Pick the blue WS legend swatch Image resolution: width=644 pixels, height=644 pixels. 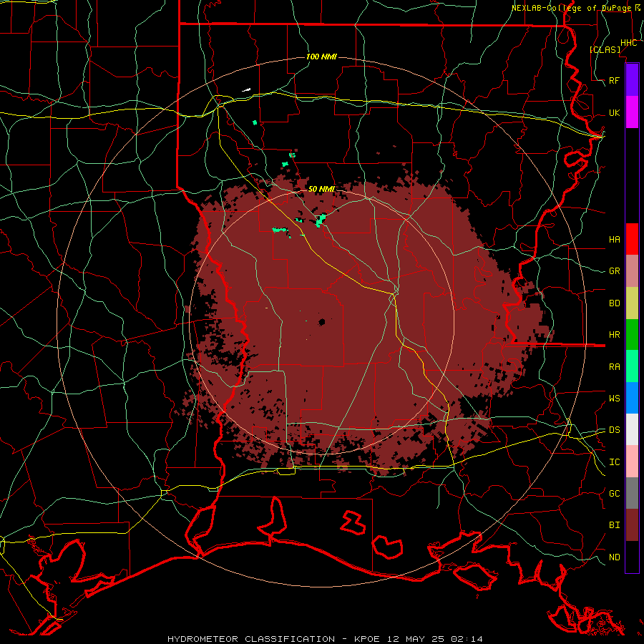(632, 398)
